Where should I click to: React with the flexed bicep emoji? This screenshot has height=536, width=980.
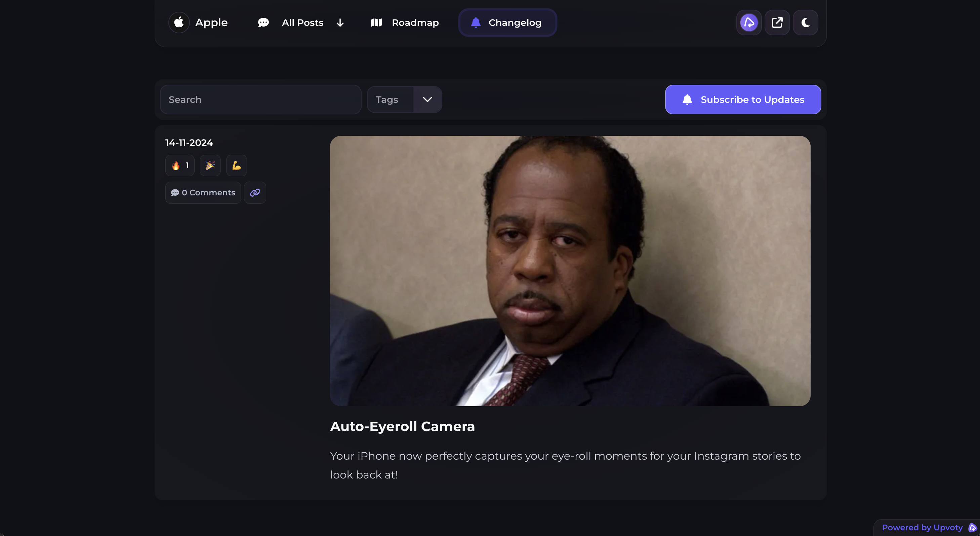click(236, 165)
